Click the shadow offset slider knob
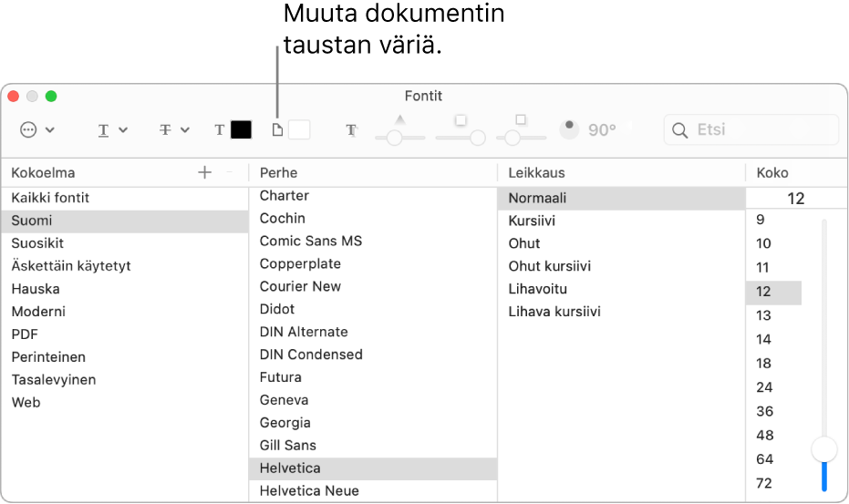Screen dimensions: 849x504 (513, 138)
